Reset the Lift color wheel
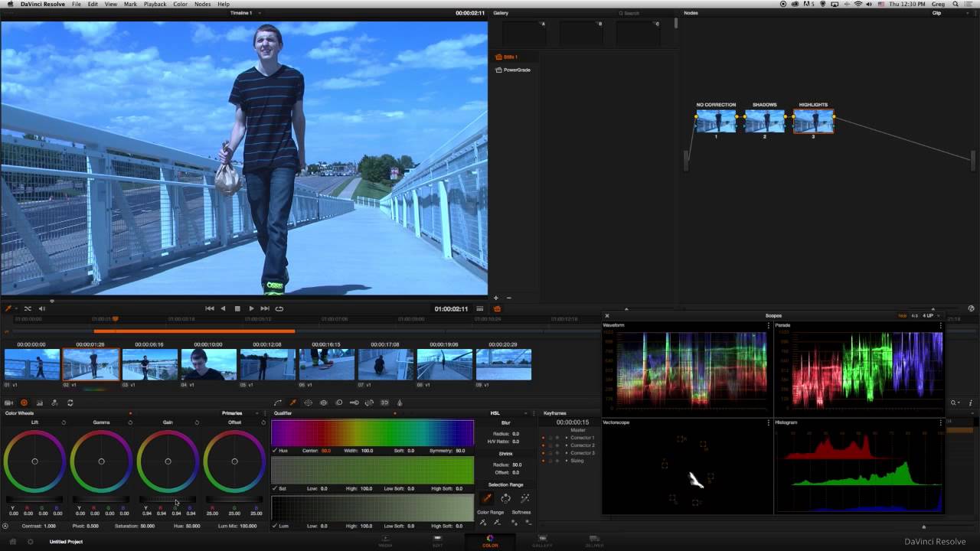This screenshot has height=551, width=980. (x=64, y=422)
